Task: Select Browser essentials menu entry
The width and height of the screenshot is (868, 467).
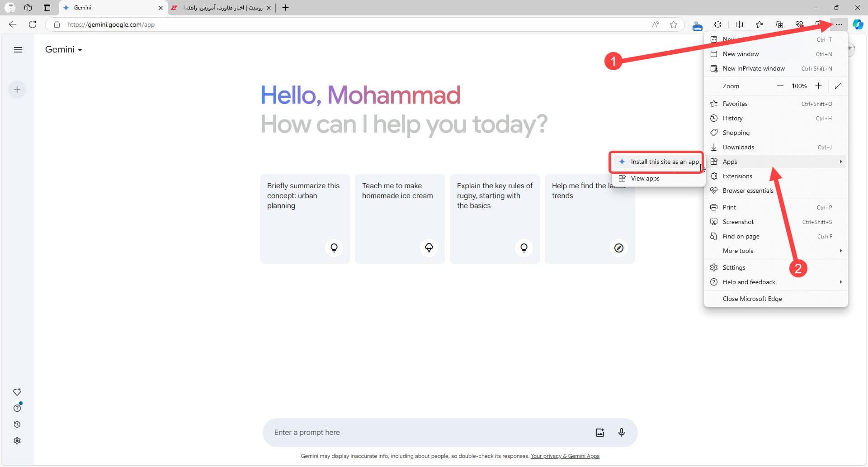Action: 776,191
